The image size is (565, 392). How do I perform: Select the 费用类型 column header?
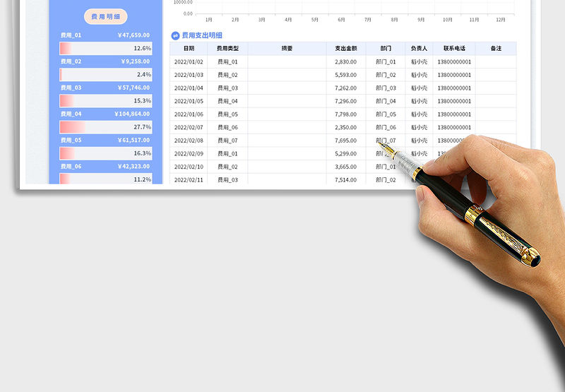click(227, 49)
